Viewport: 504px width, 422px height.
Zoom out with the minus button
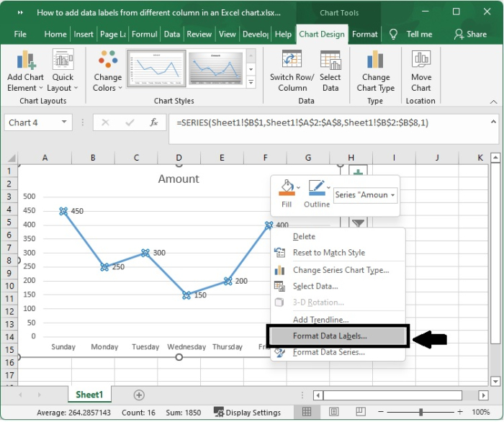point(381,412)
